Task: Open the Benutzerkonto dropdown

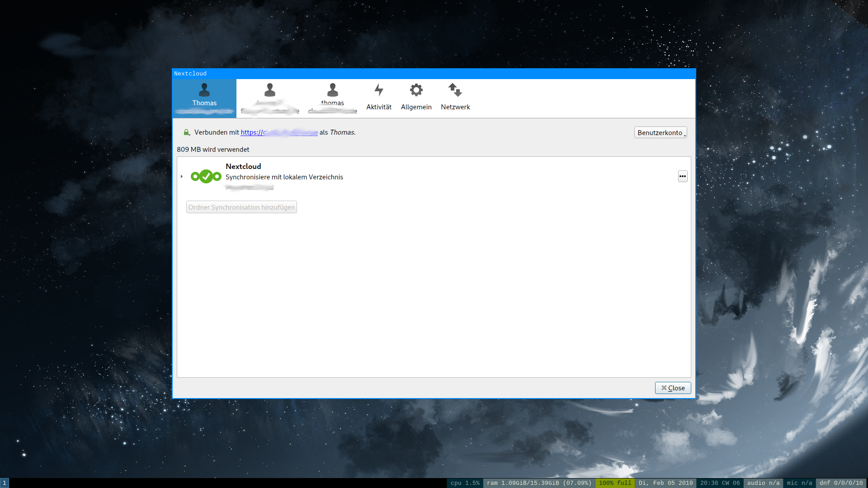Action: [x=660, y=132]
